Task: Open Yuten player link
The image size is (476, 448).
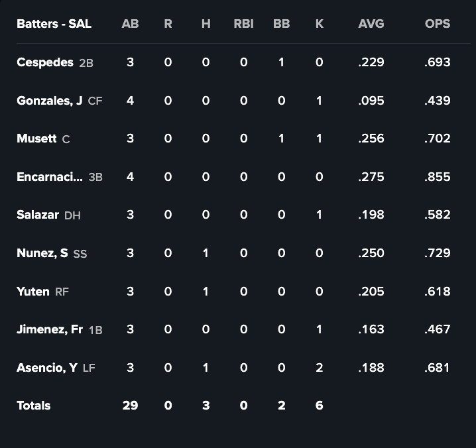Action: coord(33,291)
